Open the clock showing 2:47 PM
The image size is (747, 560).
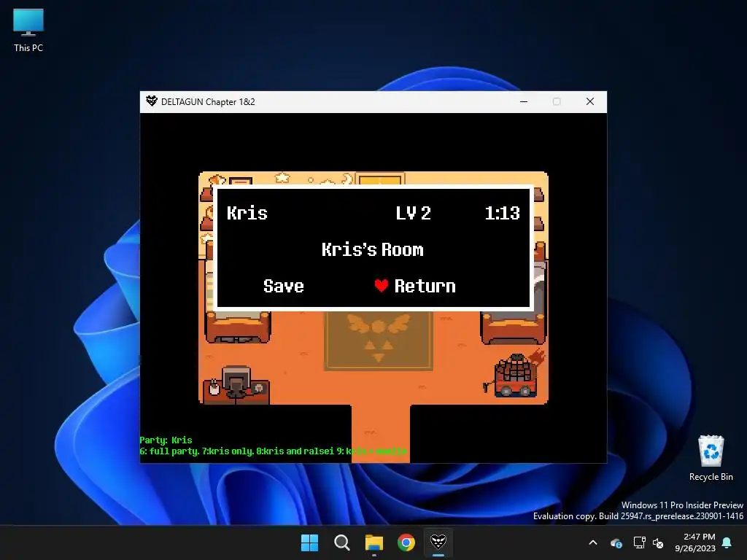tap(695, 542)
